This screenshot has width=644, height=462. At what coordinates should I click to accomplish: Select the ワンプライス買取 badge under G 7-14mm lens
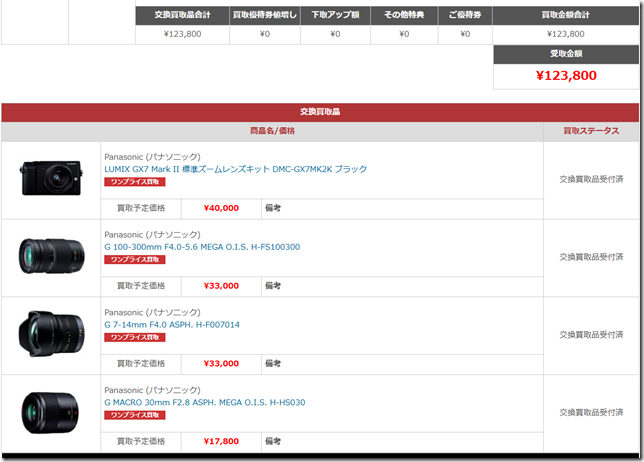134,338
